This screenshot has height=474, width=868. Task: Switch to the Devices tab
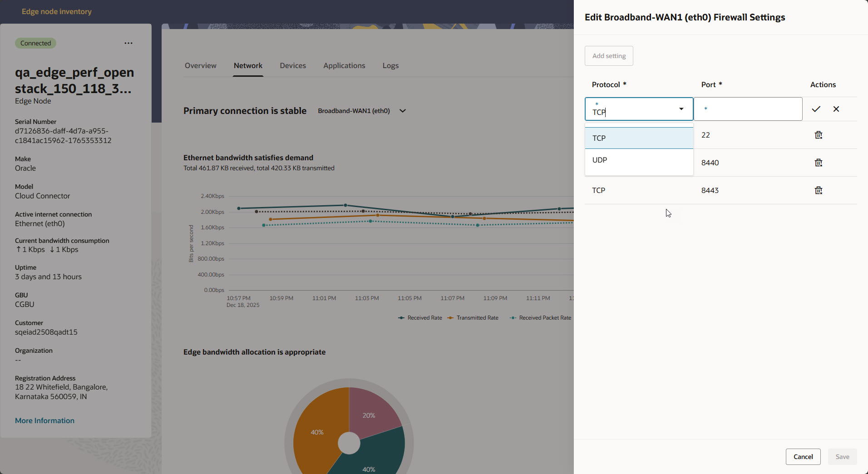coord(292,65)
